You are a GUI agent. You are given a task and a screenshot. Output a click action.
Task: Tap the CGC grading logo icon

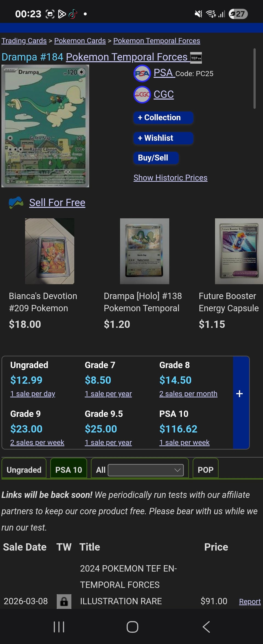click(x=142, y=95)
